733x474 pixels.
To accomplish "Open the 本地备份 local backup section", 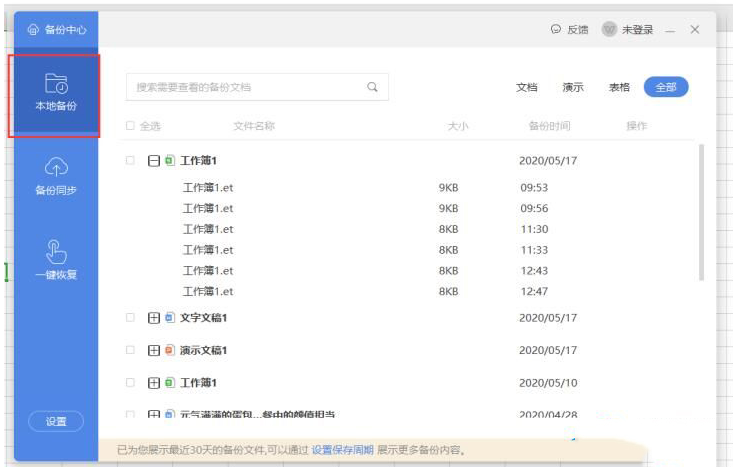I will (x=56, y=95).
